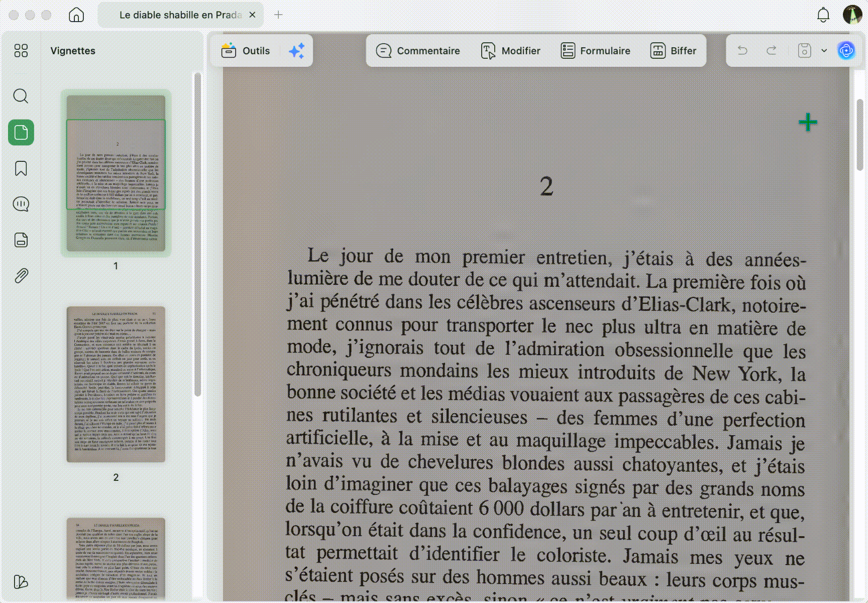Switch to Biffer redaction mode
Screen dimensions: 868x603
click(674, 51)
